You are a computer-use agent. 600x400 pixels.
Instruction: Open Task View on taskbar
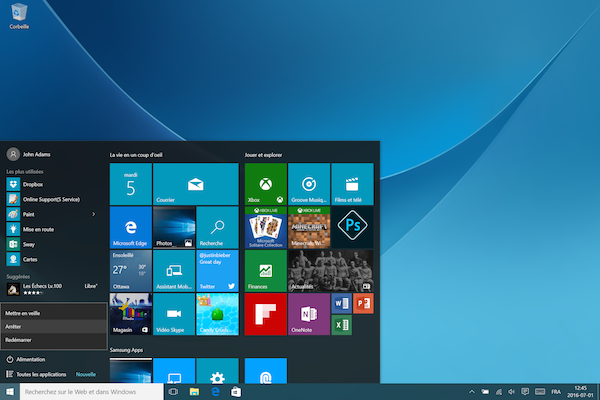173,392
